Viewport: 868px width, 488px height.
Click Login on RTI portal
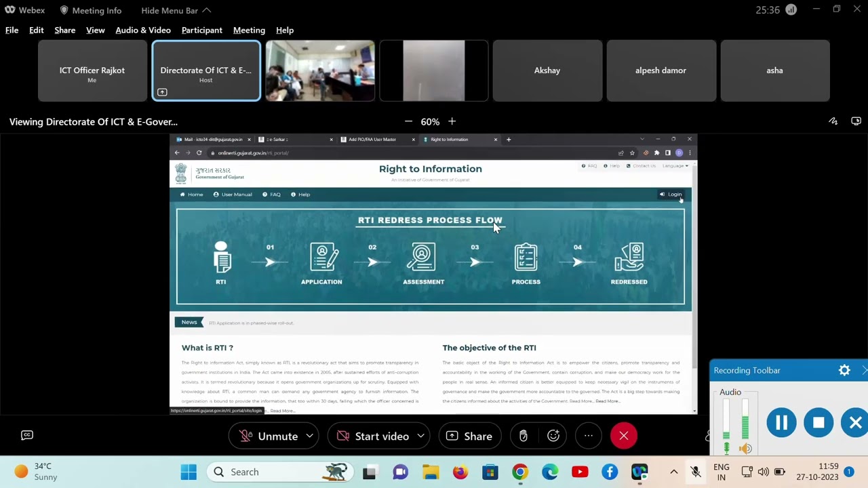pyautogui.click(x=671, y=195)
